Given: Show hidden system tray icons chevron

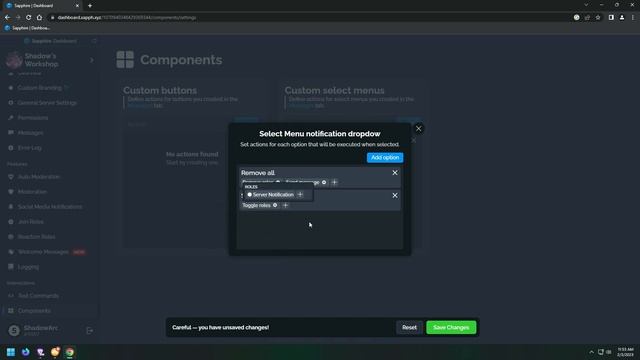Looking at the screenshot, I should (x=591, y=352).
